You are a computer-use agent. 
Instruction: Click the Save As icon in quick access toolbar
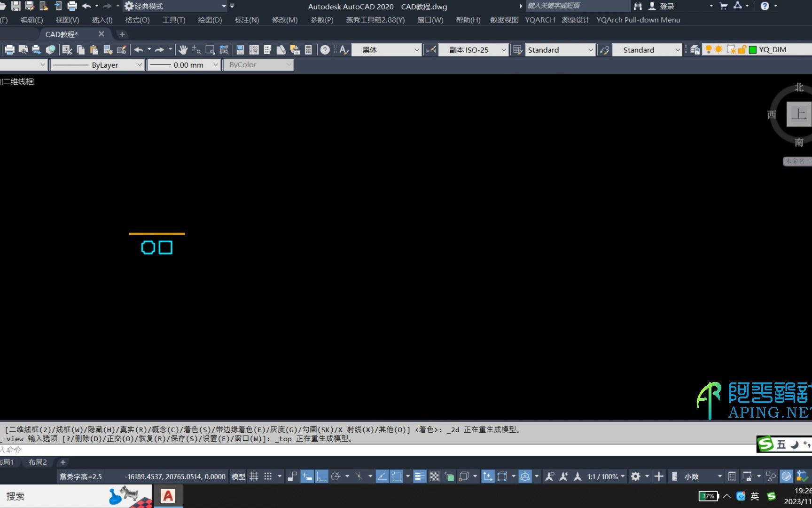(30, 6)
